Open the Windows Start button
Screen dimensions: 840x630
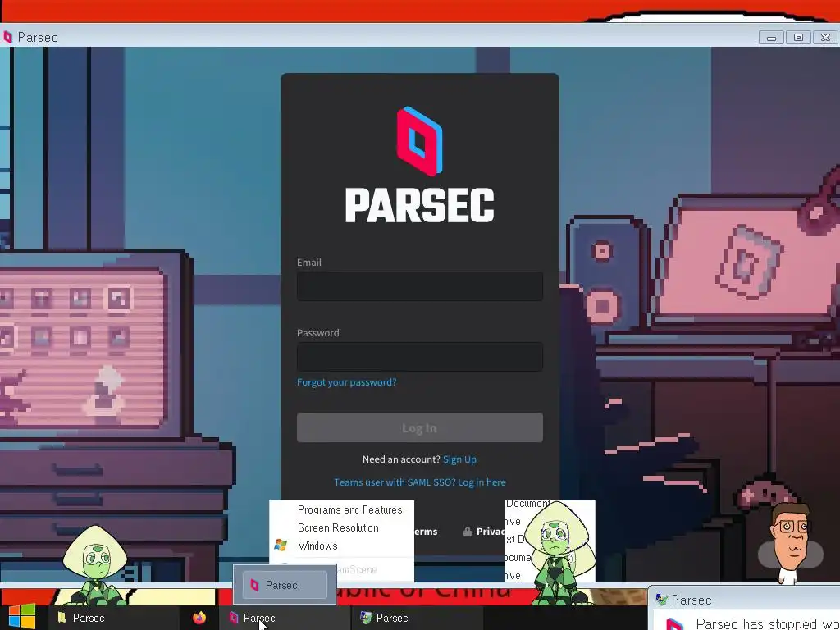click(x=21, y=617)
